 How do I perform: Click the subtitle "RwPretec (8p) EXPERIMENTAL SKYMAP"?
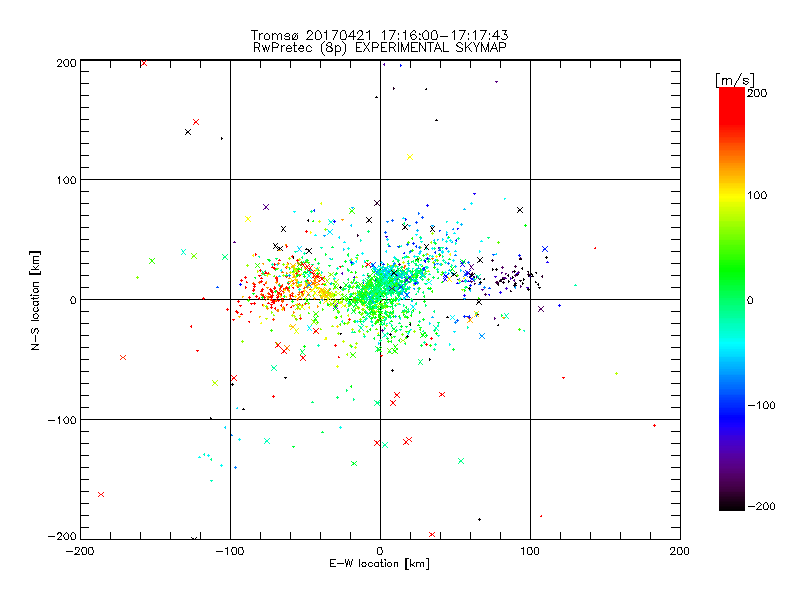[x=380, y=47]
